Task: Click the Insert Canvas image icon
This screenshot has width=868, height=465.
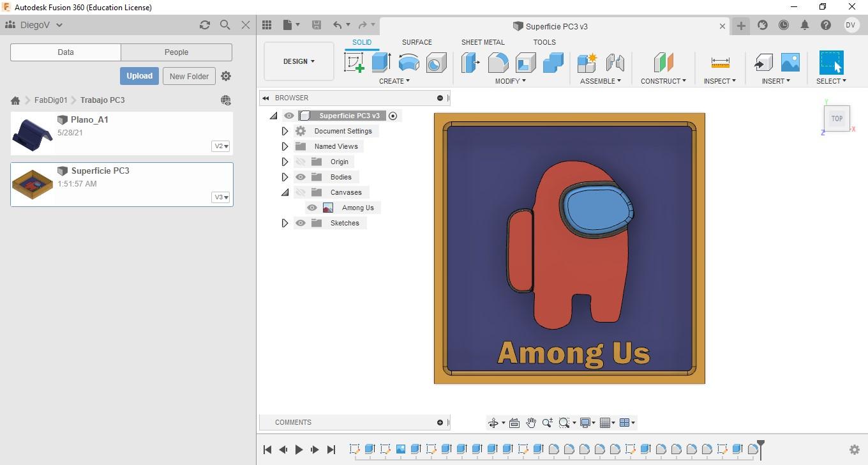Action: pyautogui.click(x=790, y=63)
